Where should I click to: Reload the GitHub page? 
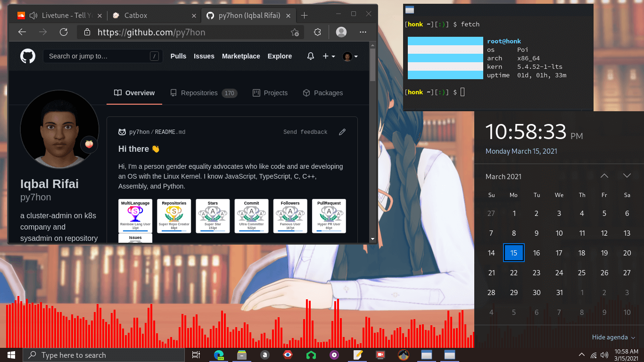[64, 32]
